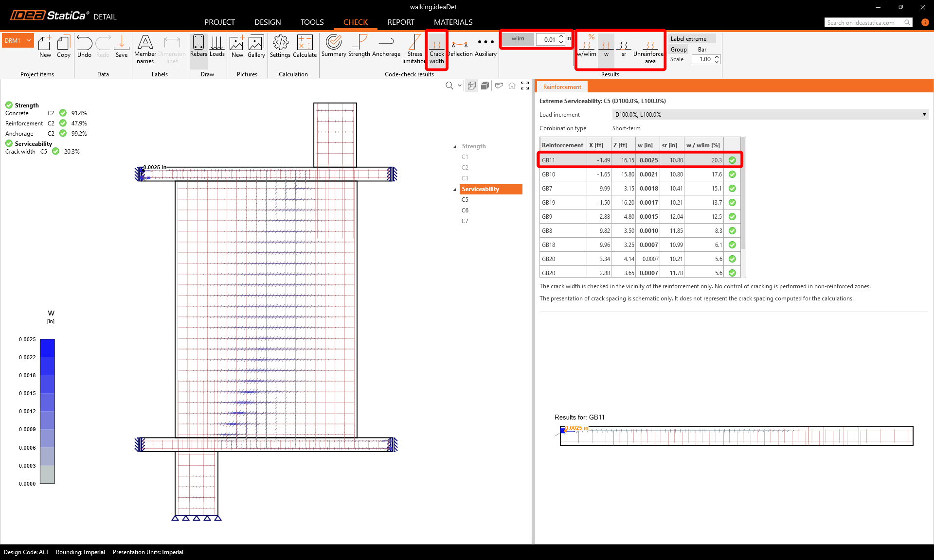The width and height of the screenshot is (934, 560).
Task: Collapse the Serviceability tree node
Action: pos(455,190)
